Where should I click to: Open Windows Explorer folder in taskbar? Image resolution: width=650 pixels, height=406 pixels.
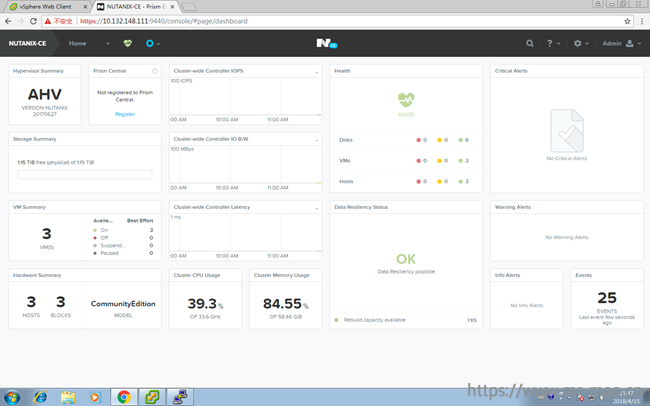click(x=68, y=397)
